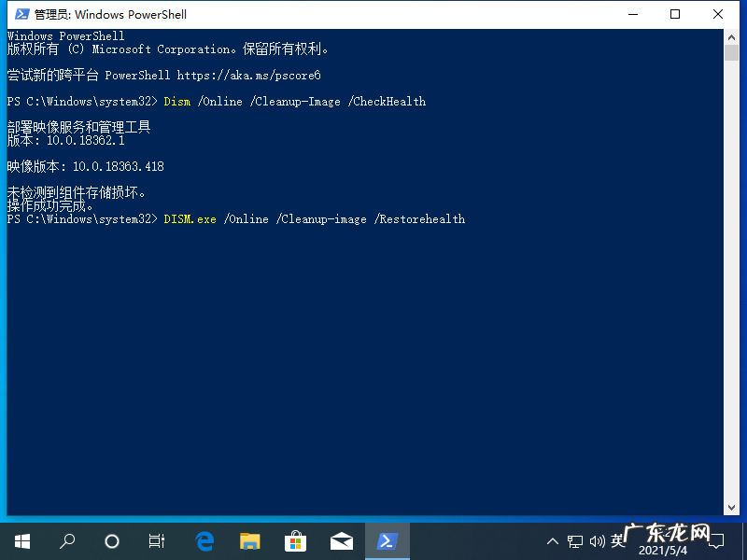Expand hidden system tray icons chevron
747x560 pixels.
coord(553,540)
